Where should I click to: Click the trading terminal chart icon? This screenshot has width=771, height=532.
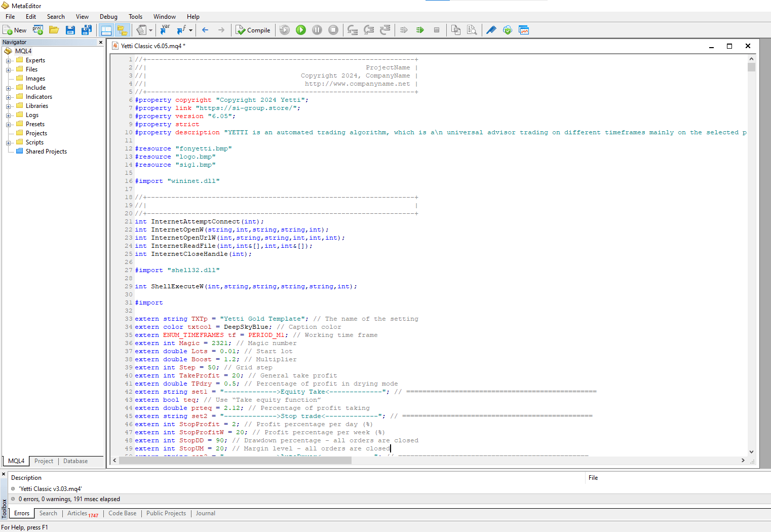[x=524, y=30]
